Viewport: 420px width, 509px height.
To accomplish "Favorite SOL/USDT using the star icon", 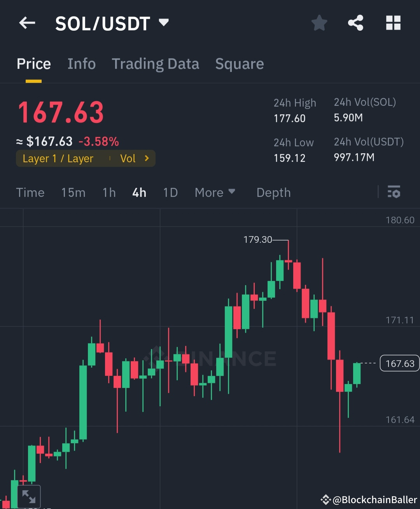I will coord(319,23).
